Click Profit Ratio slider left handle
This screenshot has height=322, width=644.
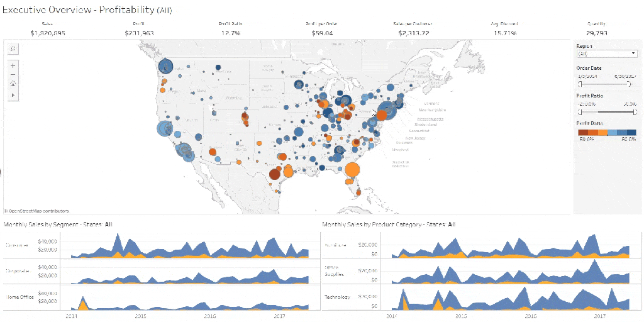[x=580, y=112]
